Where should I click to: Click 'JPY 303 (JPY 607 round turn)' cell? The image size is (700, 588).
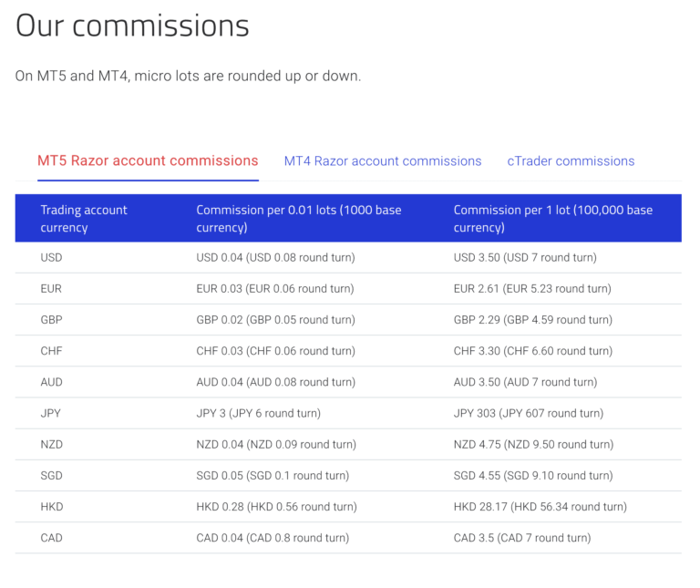[x=529, y=414]
